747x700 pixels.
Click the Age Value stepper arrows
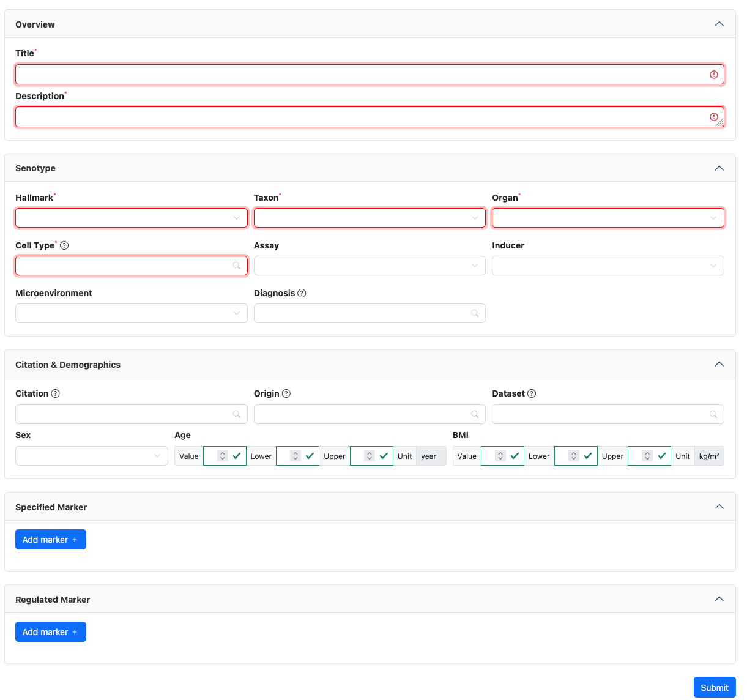coord(223,456)
